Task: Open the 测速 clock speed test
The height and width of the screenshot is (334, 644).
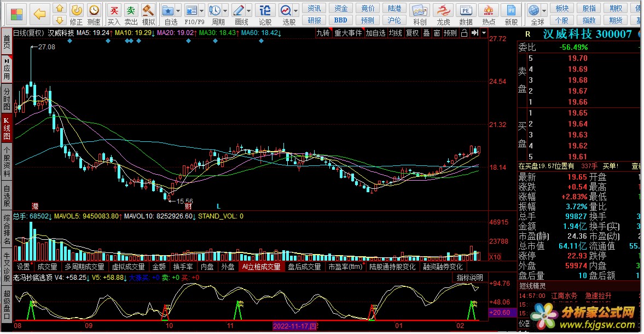Action: [94, 10]
